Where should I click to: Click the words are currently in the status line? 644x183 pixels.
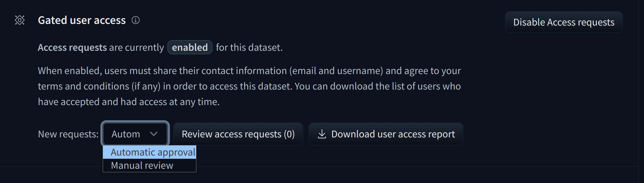137,47
